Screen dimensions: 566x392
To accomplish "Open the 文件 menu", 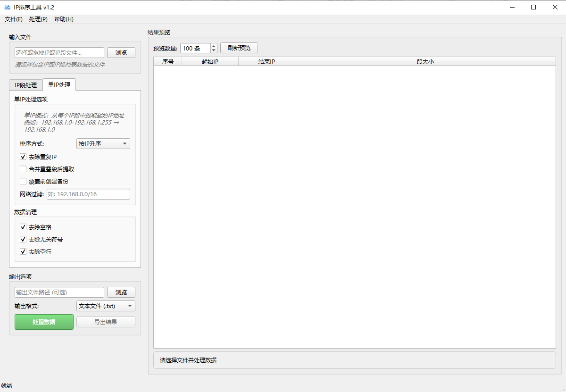I will (13, 19).
